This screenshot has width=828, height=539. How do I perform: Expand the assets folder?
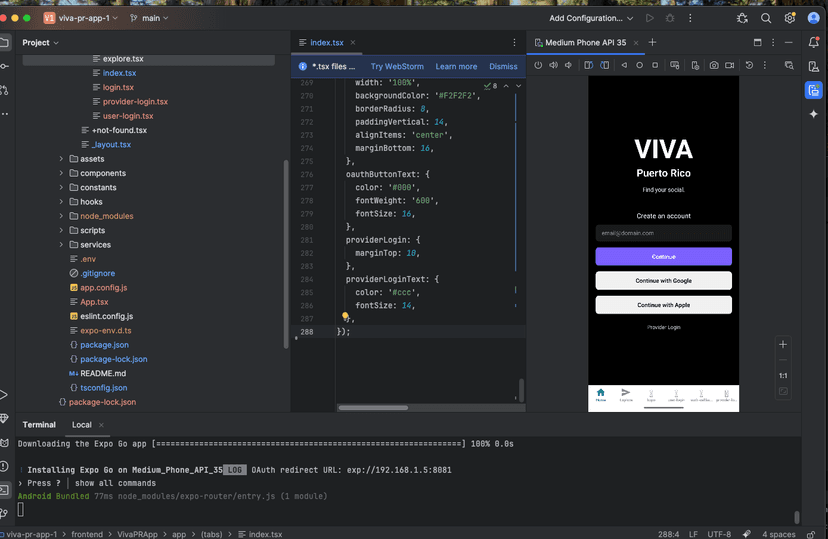[x=61, y=159]
